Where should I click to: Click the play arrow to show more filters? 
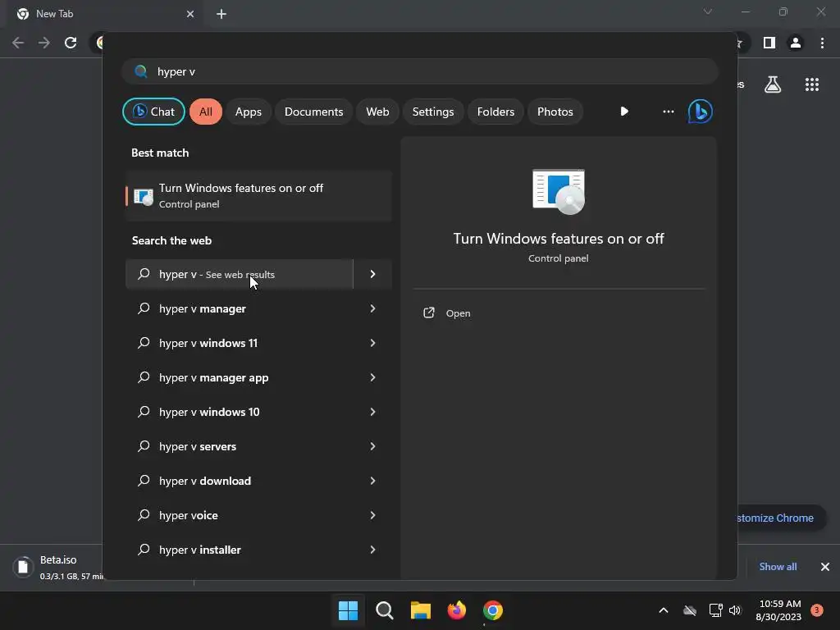pyautogui.click(x=624, y=112)
